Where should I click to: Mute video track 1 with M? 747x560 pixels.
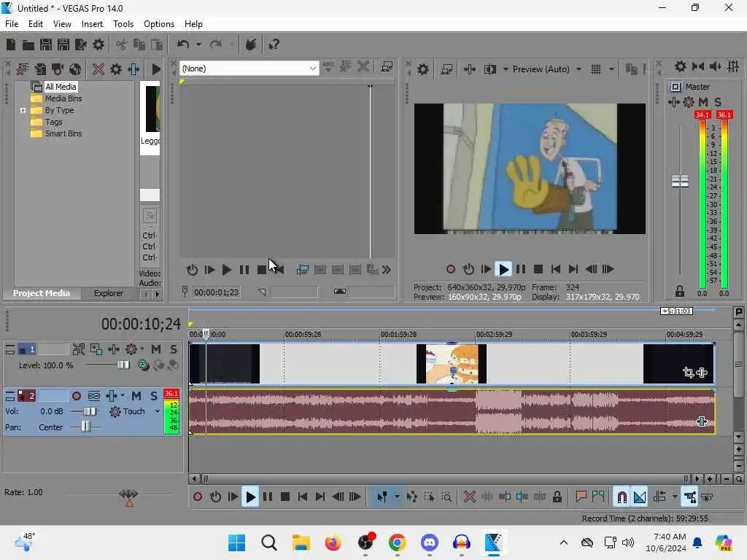pyautogui.click(x=156, y=349)
